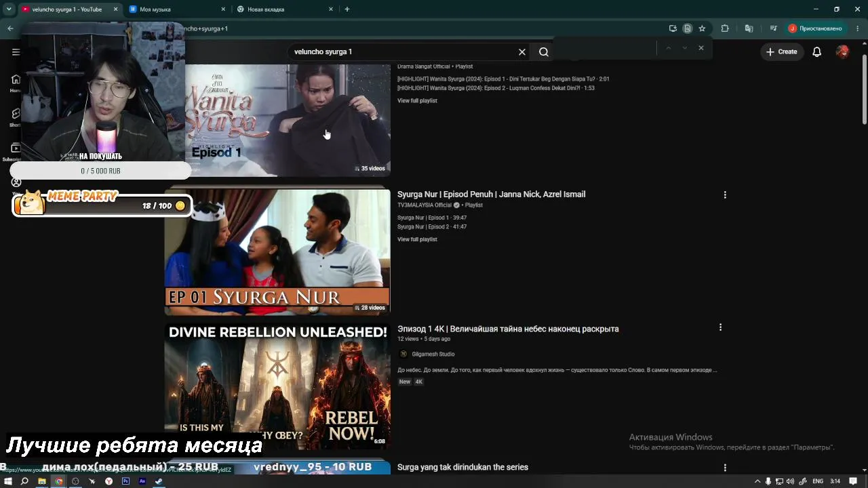The width and height of the screenshot is (868, 488).
Task: Open Yandex Browser from the taskbar
Action: click(x=108, y=481)
